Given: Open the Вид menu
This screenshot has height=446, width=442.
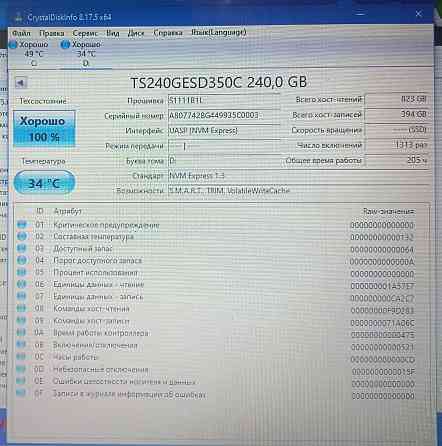Looking at the screenshot, I should 113,33.
